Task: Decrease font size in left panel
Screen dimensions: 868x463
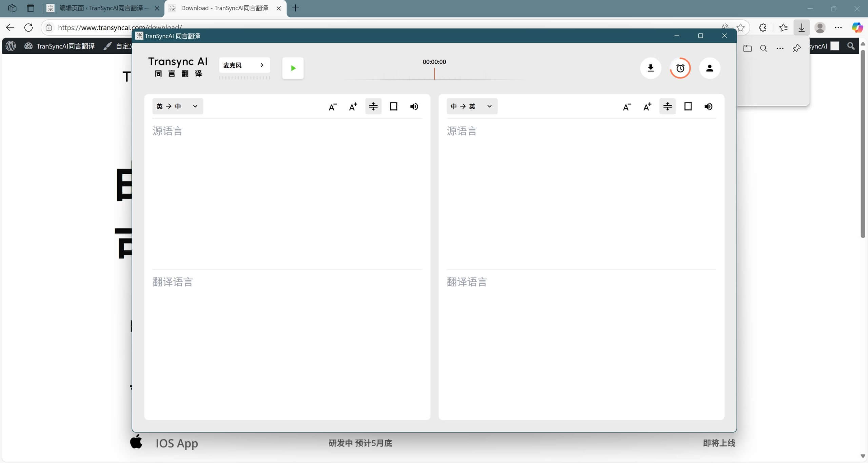Action: [333, 107]
